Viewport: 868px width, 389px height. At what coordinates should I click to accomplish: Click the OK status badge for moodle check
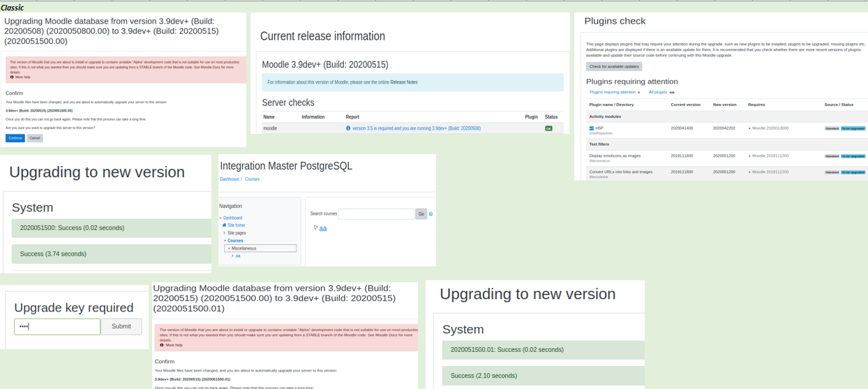pyautogui.click(x=548, y=128)
